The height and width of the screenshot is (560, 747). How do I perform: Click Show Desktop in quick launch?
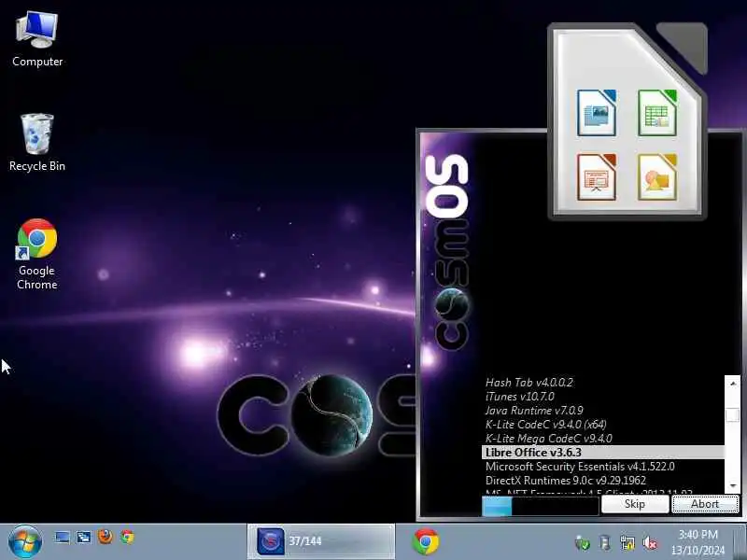point(62,538)
